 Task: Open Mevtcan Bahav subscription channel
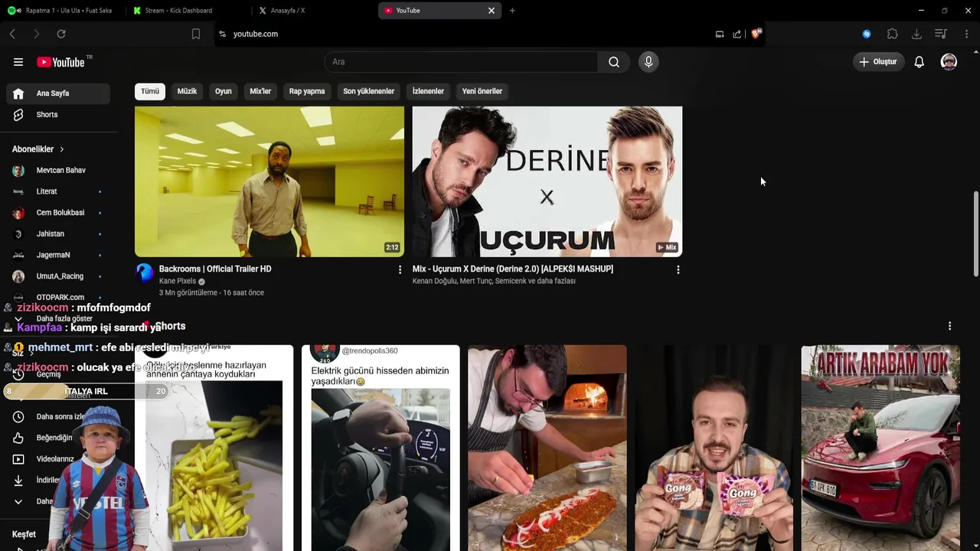pos(58,171)
